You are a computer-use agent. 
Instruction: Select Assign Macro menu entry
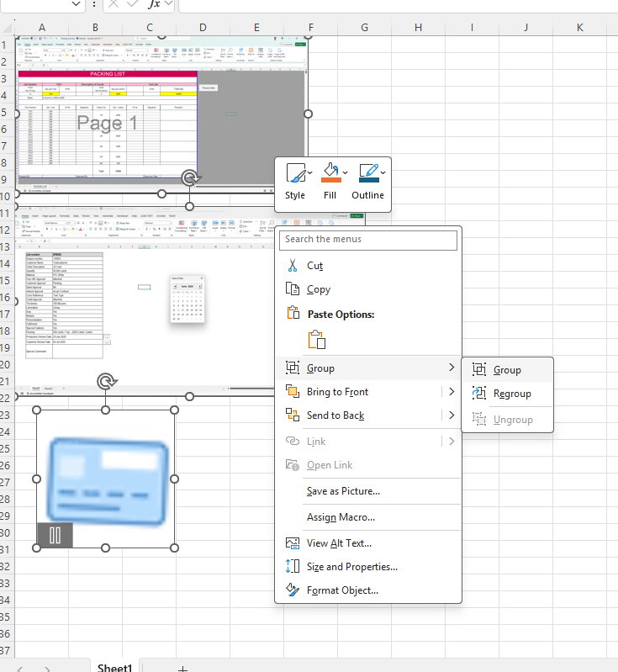coord(368,517)
